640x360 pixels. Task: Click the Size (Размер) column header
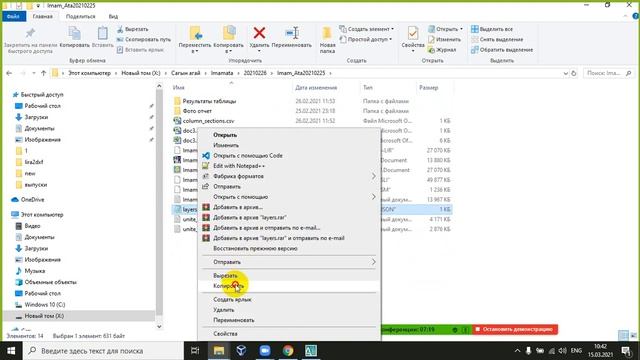click(429, 87)
